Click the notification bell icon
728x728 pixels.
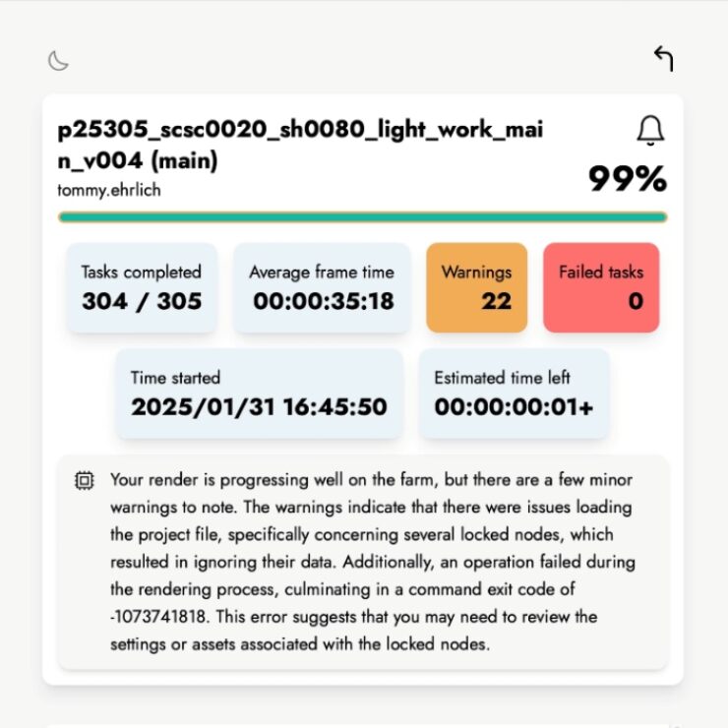click(650, 130)
